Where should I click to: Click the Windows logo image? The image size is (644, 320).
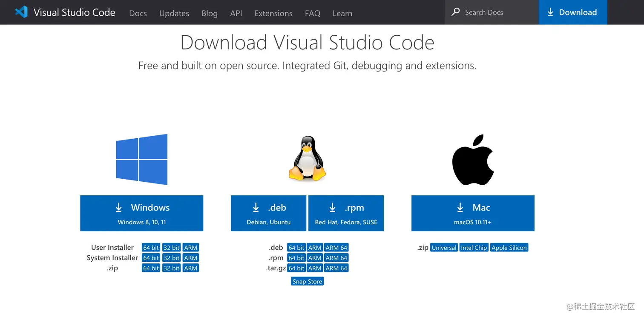[142, 160]
